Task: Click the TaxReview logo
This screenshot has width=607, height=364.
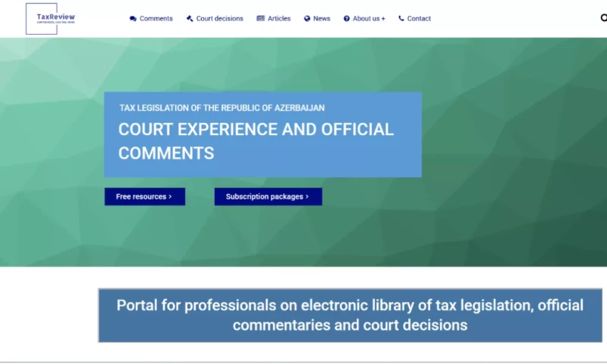Action: point(50,18)
